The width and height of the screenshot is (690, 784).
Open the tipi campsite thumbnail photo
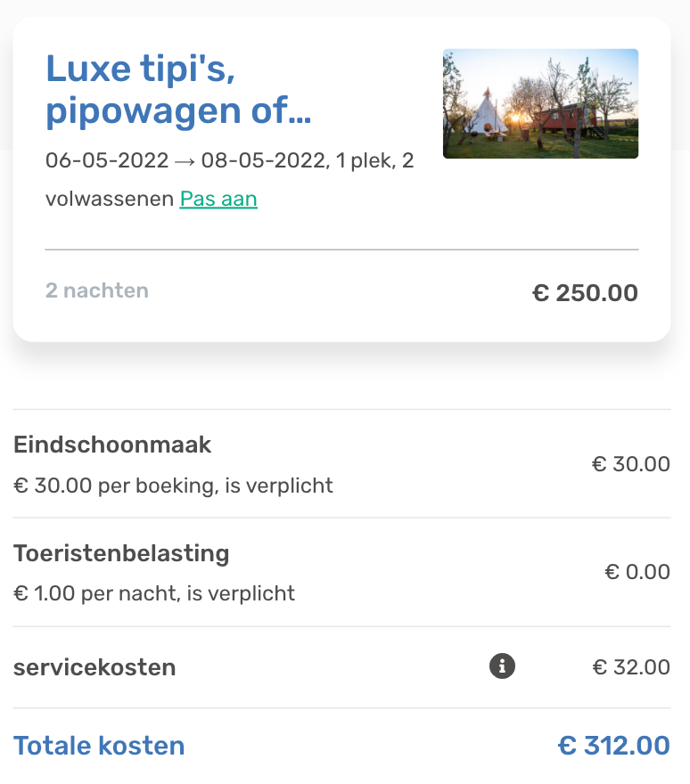(540, 103)
